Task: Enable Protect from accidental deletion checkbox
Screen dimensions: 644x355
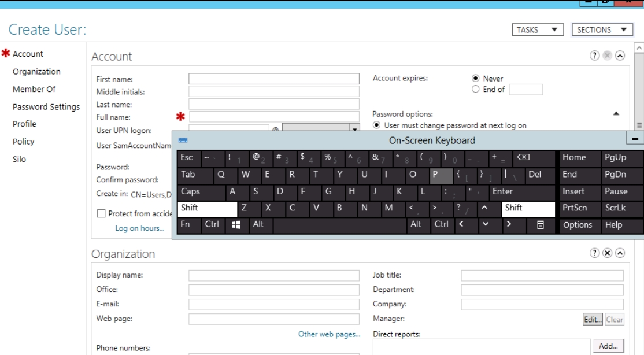Action: click(x=102, y=214)
